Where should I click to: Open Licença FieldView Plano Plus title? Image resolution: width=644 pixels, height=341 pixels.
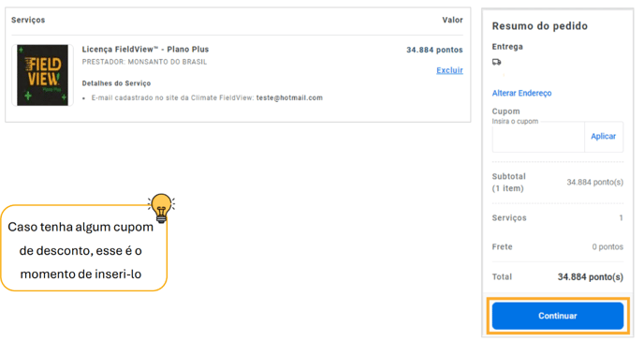[x=145, y=50]
